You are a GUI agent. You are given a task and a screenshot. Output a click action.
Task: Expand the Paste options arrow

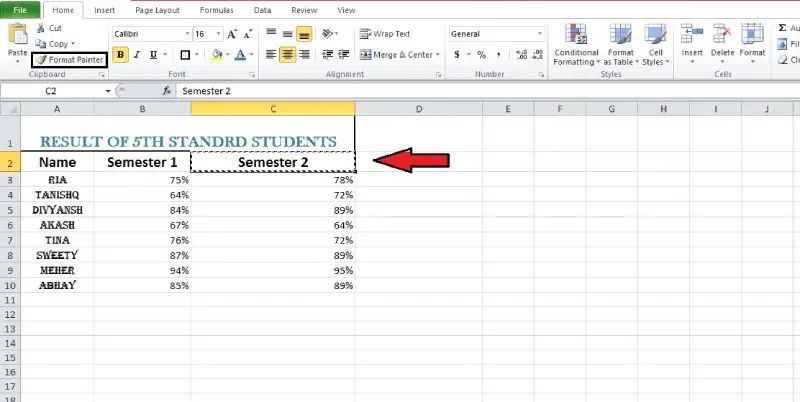(18, 61)
